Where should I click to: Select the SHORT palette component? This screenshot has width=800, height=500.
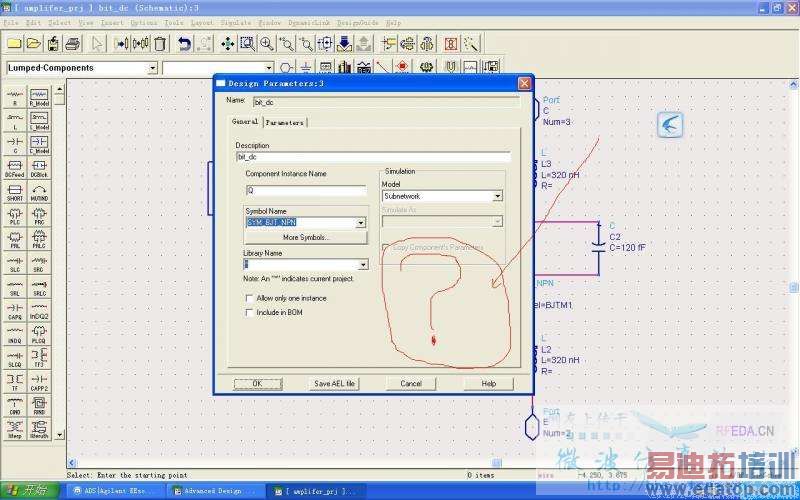(15, 192)
